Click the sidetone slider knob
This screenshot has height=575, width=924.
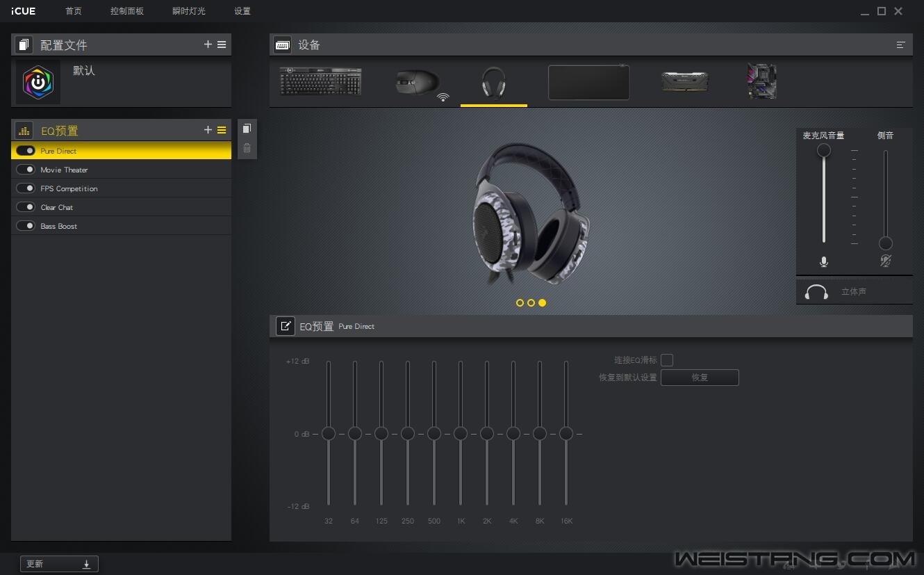pyautogui.click(x=886, y=243)
